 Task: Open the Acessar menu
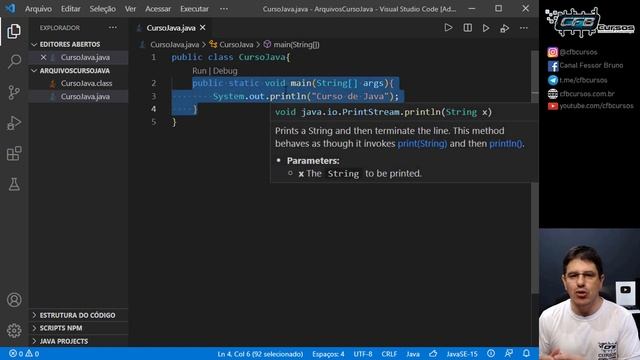158,9
